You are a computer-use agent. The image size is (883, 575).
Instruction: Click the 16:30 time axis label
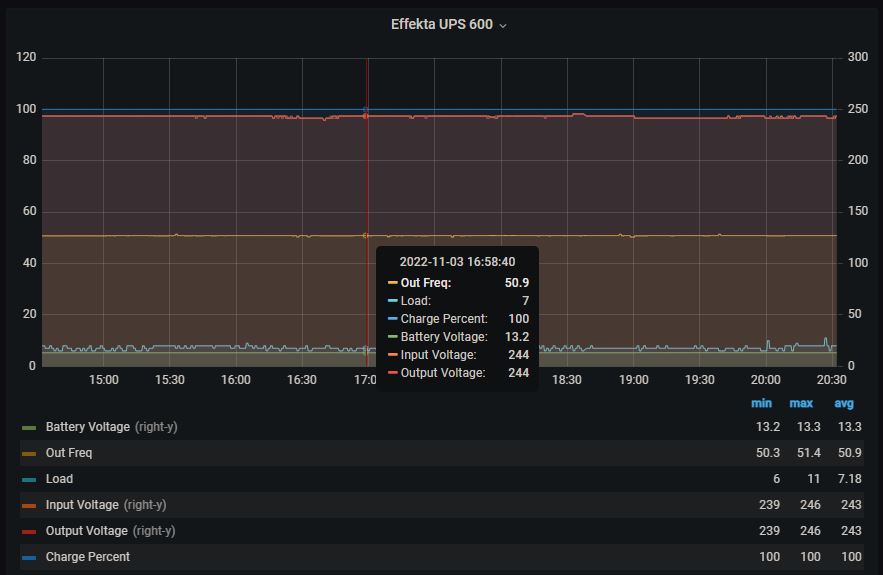302,380
